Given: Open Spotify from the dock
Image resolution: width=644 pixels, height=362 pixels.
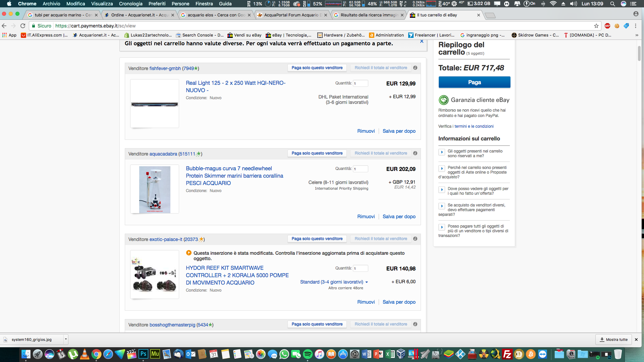Looking at the screenshot, I should click(308, 354).
